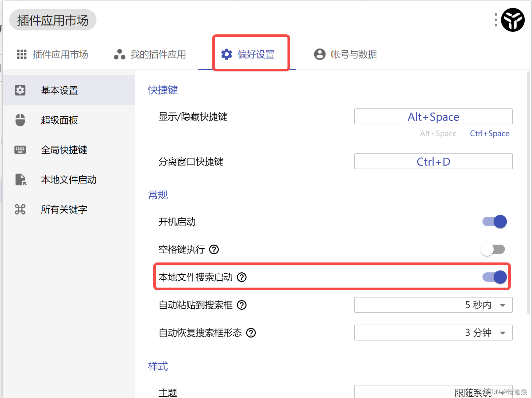Click the uTools logo avatar icon

pos(513,20)
